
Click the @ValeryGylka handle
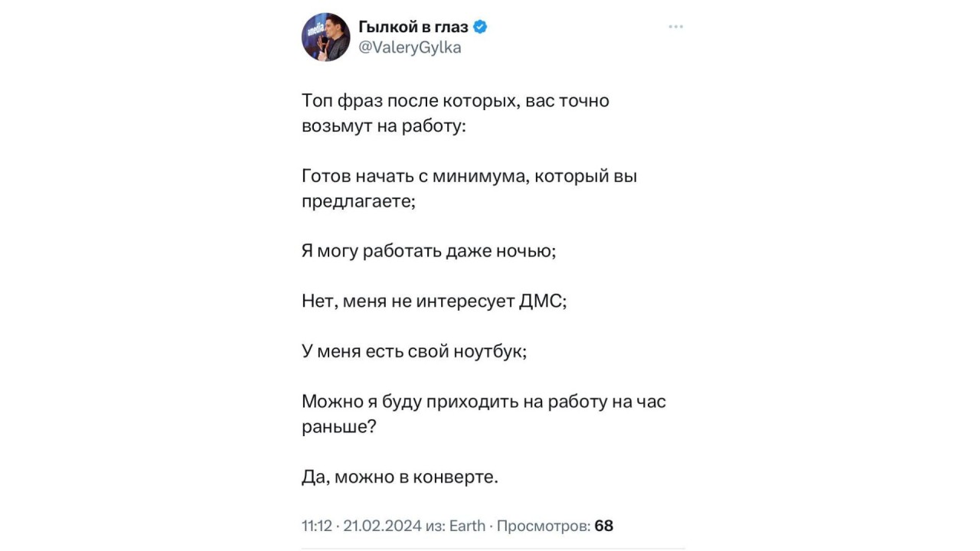410,47
